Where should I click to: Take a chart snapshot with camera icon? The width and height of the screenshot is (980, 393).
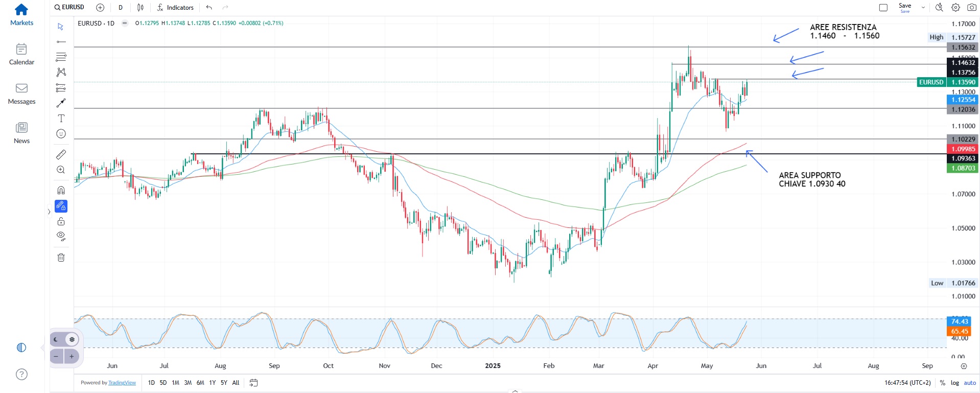pyautogui.click(x=971, y=8)
